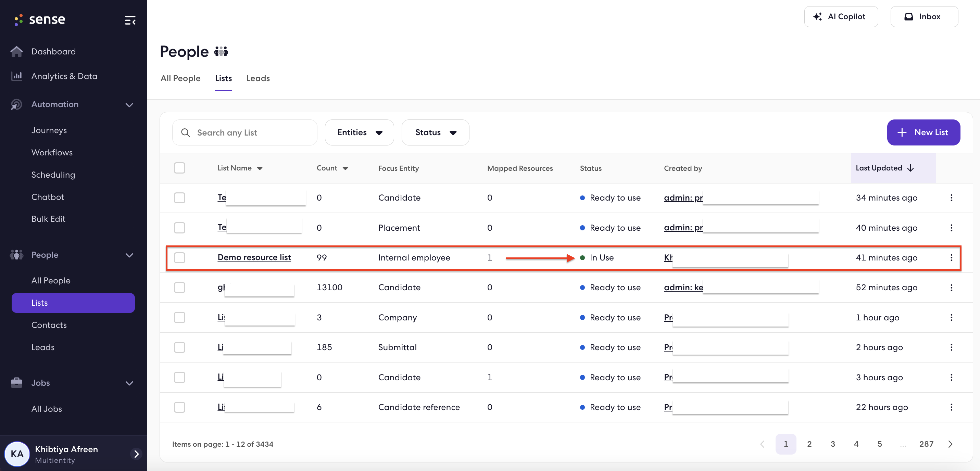Open options menu for 22 hours ago row

(x=952, y=407)
